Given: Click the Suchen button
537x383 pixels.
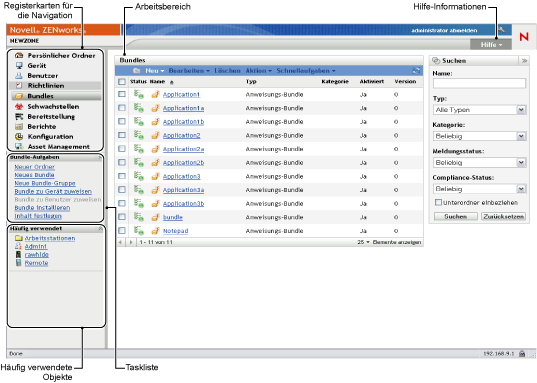Looking at the screenshot, I should pyautogui.click(x=455, y=217).
